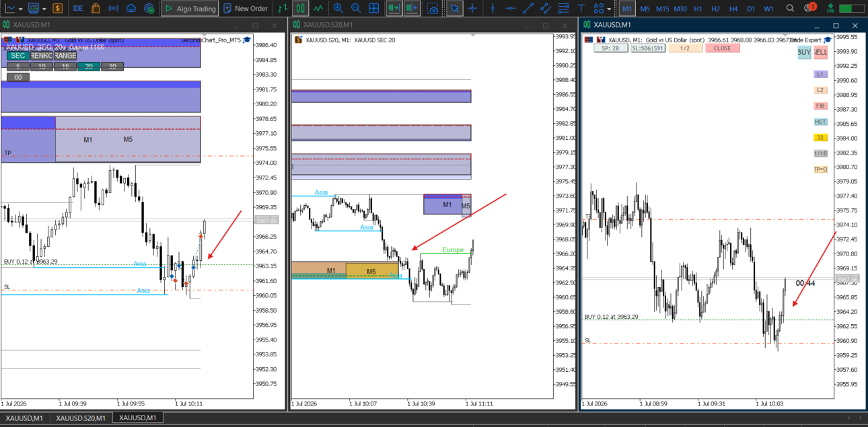The image size is (868, 427).
Task: Click the New Order button
Action: [246, 9]
